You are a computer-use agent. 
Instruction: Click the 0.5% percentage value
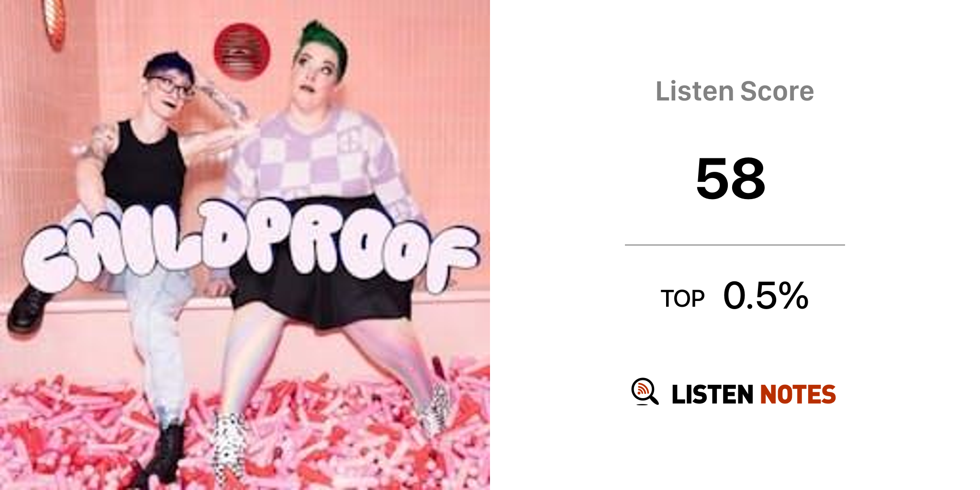pyautogui.click(x=766, y=296)
